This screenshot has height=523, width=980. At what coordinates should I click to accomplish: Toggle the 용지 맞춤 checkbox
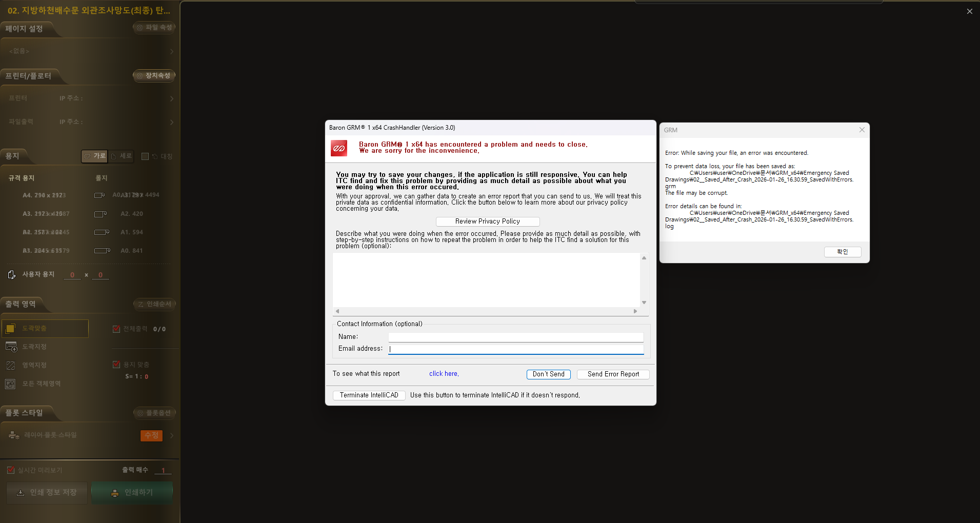coord(116,365)
